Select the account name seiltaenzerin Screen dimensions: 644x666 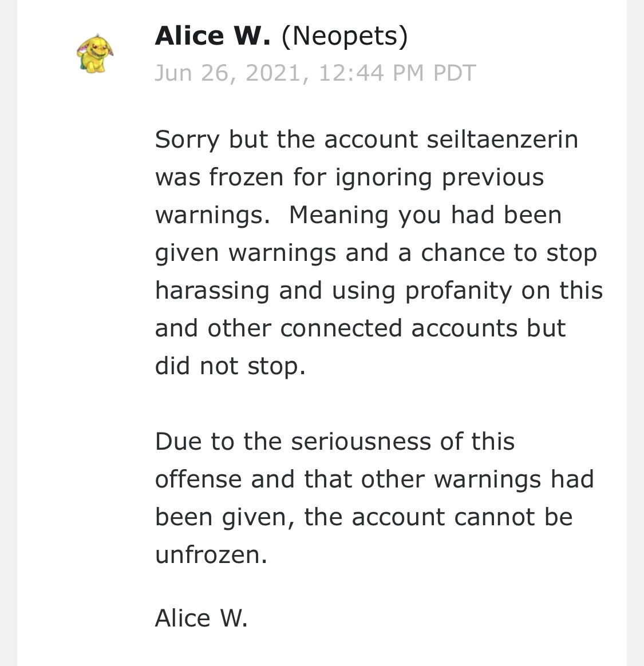[503, 139]
